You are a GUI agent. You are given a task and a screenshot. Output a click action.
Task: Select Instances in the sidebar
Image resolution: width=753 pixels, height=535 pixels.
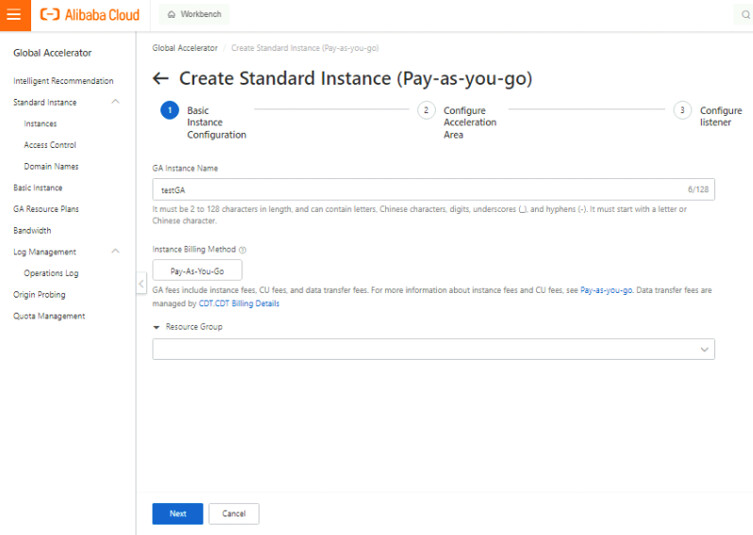click(40, 123)
